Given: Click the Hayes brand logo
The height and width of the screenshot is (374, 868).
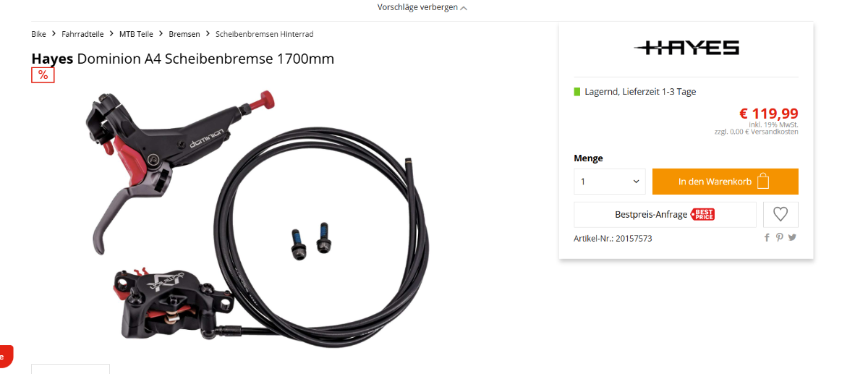Looking at the screenshot, I should pos(686,48).
